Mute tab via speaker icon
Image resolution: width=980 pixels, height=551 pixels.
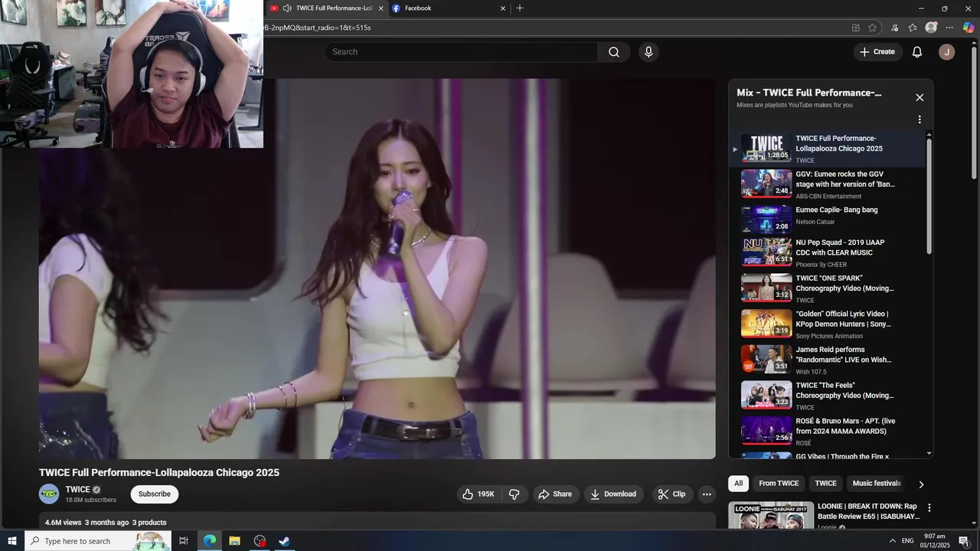click(287, 8)
